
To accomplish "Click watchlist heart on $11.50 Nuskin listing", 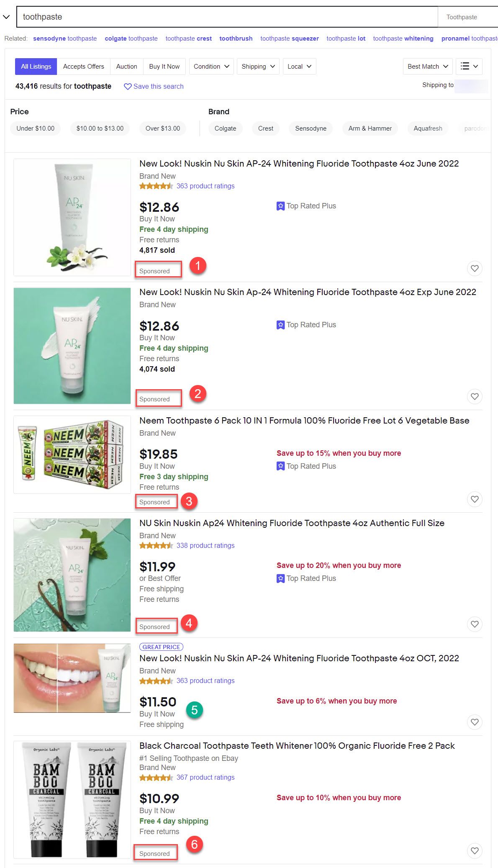I will [475, 722].
